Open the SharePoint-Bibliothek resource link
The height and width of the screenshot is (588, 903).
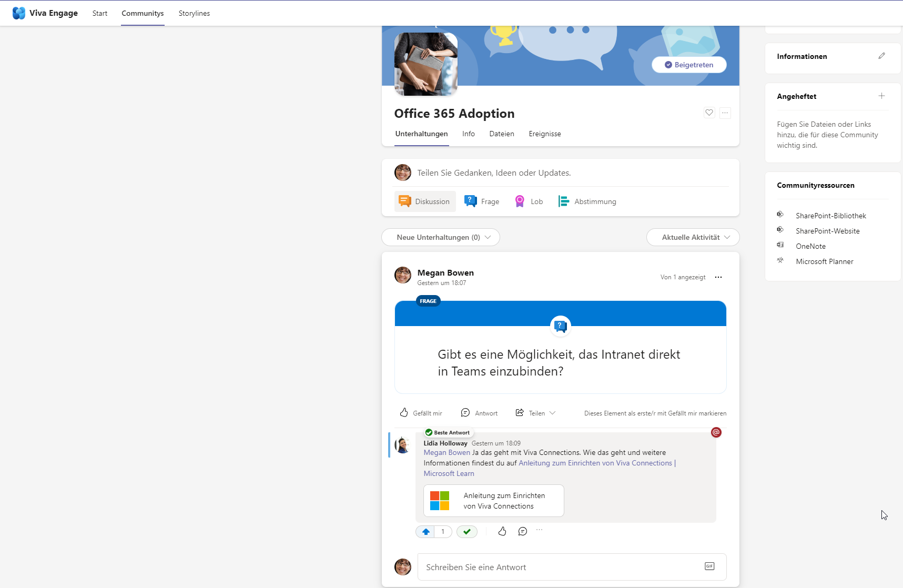(830, 216)
